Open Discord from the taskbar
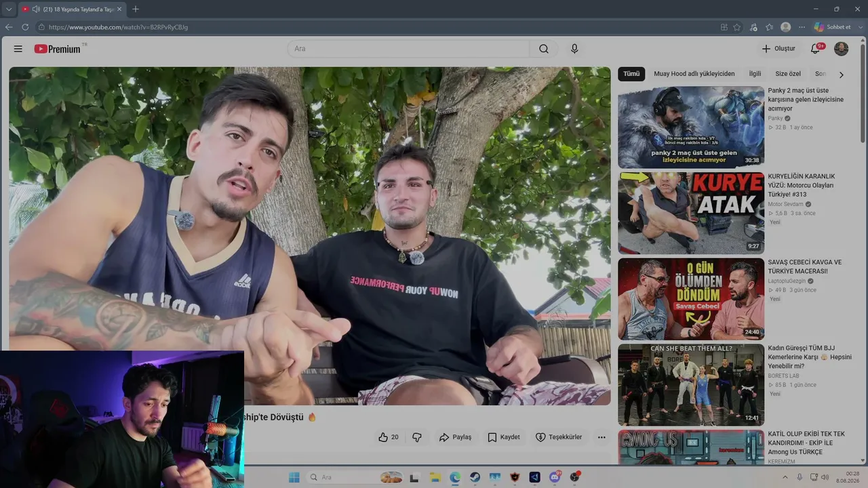868x488 pixels. pyautogui.click(x=555, y=477)
